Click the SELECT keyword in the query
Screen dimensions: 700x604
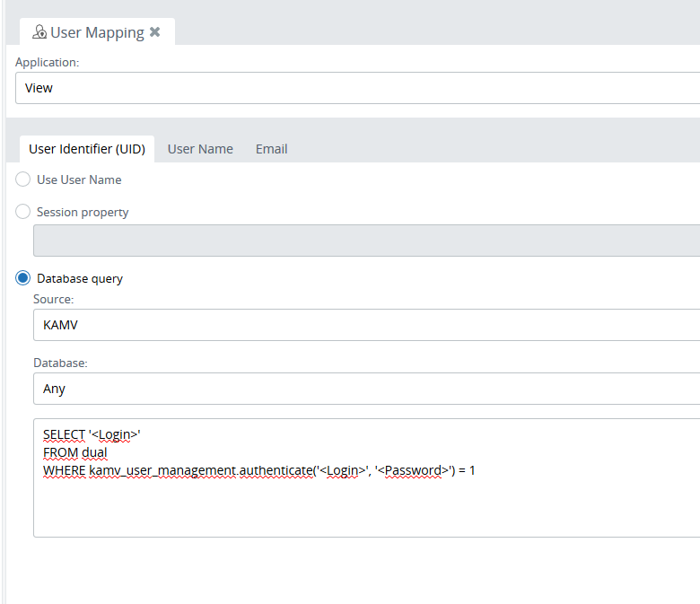[63, 434]
